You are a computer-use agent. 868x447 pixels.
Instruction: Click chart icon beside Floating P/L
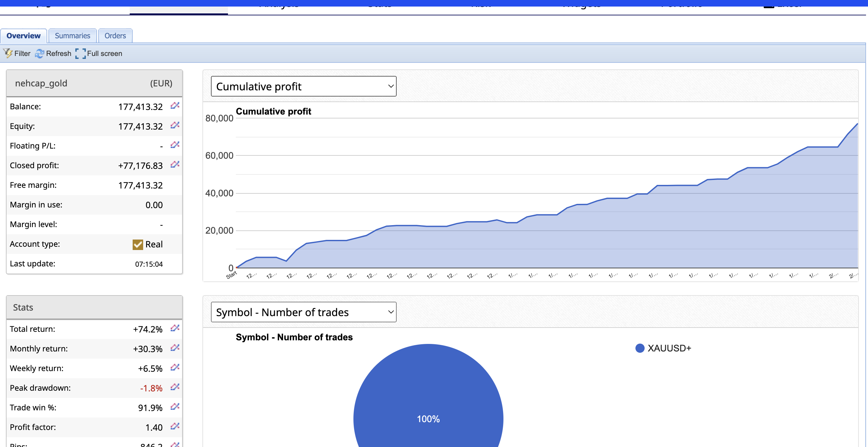click(175, 145)
